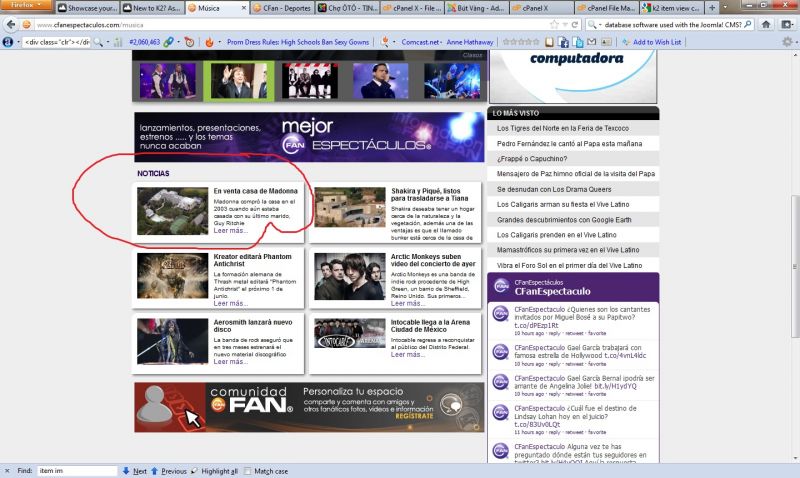The height and width of the screenshot is (478, 800).
Task: Reload the page with the refresh icon
Action: click(575, 24)
